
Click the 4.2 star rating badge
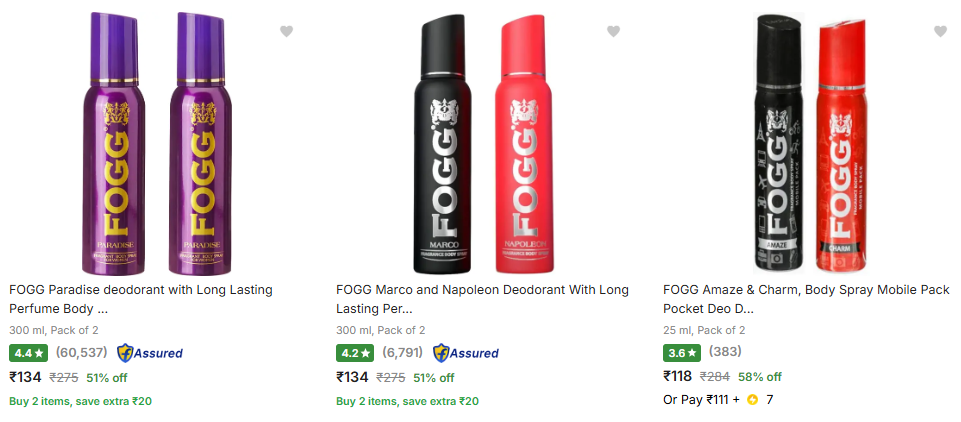[356, 353]
